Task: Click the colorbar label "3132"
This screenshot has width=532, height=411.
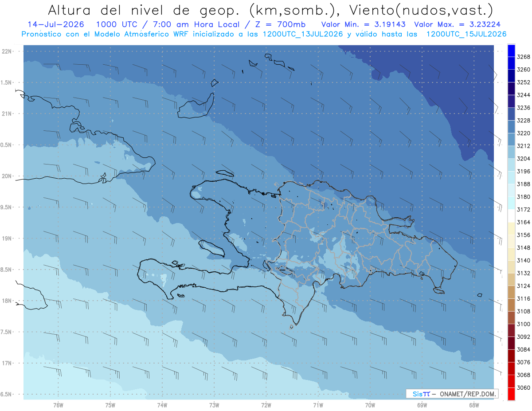Action: click(524, 273)
